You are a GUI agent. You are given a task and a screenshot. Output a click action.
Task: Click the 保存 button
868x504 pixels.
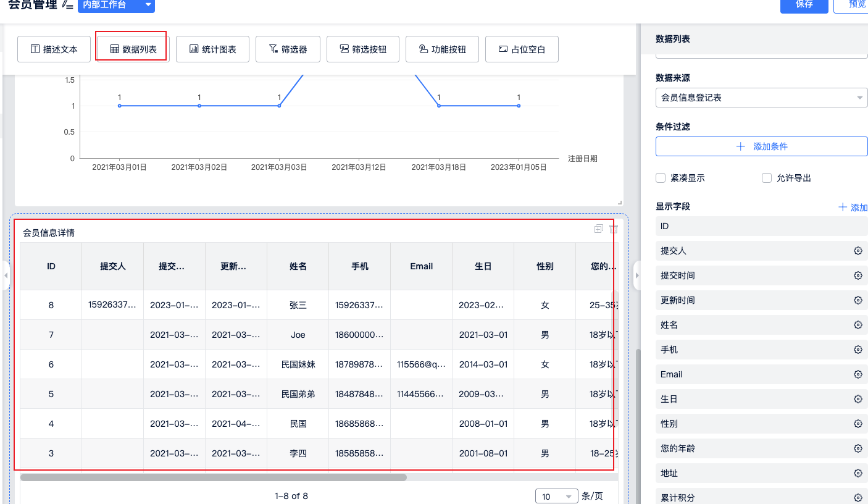(804, 5)
